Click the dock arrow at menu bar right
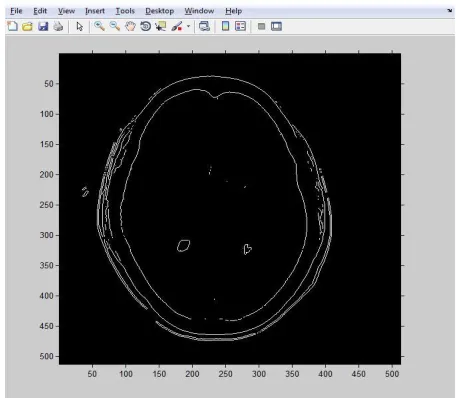 tap(450, 10)
